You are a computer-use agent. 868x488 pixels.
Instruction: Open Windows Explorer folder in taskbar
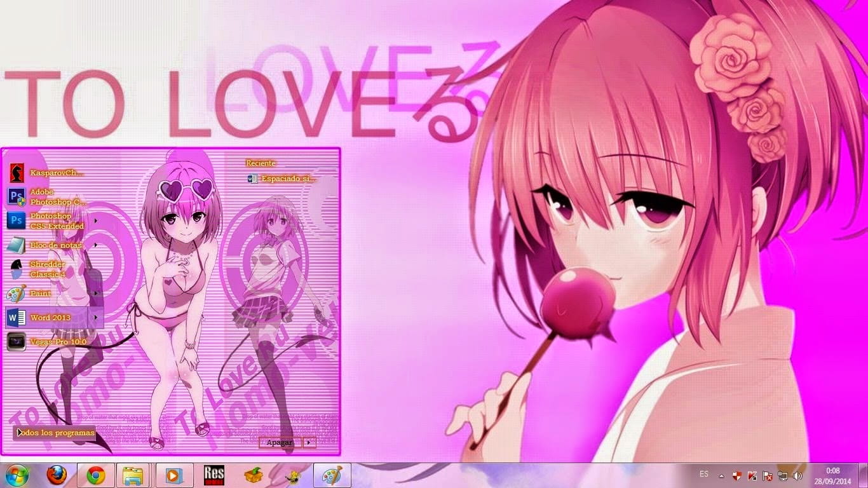(133, 475)
